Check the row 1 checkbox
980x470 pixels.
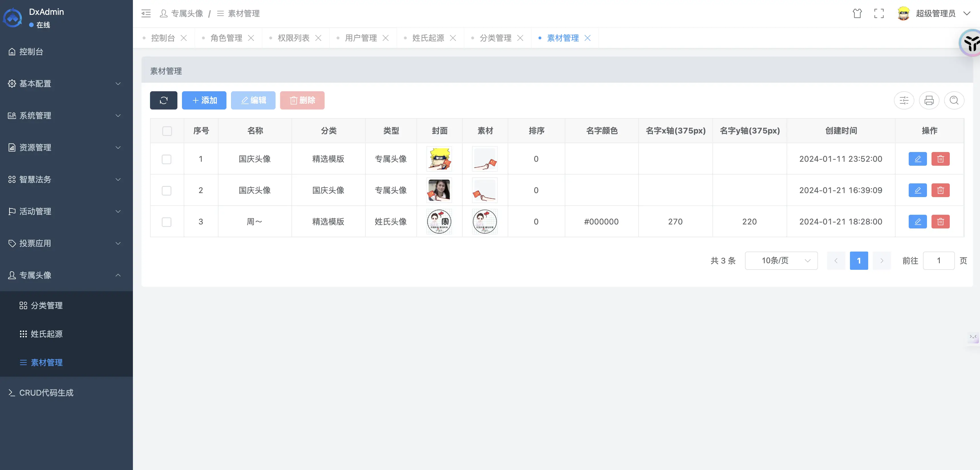[x=167, y=159]
